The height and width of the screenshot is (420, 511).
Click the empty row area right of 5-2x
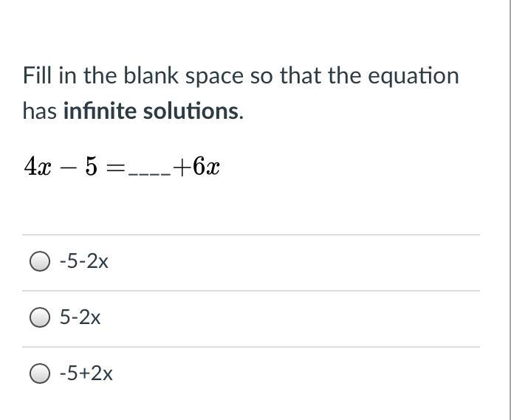point(290,319)
